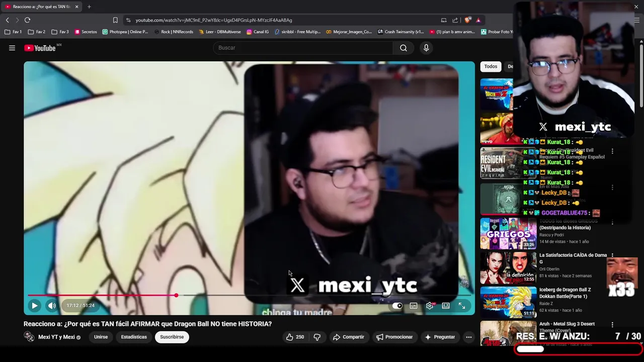Open options menu for La Satisfactoria video
The width and height of the screenshot is (644, 362).
(612, 256)
